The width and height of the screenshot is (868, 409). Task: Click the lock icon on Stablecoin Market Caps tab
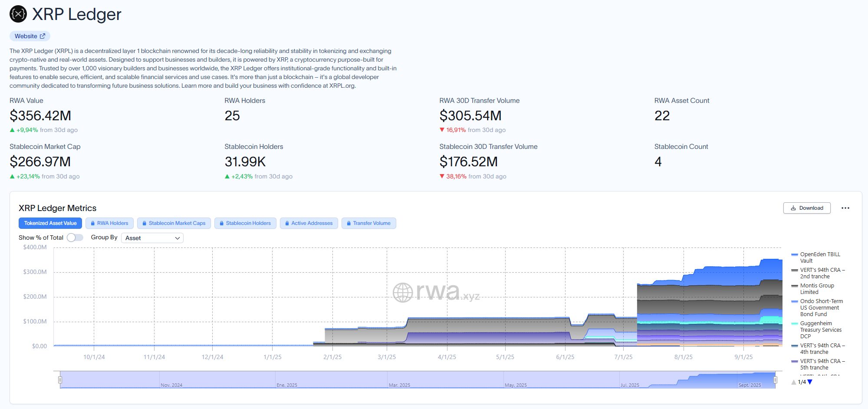(145, 223)
